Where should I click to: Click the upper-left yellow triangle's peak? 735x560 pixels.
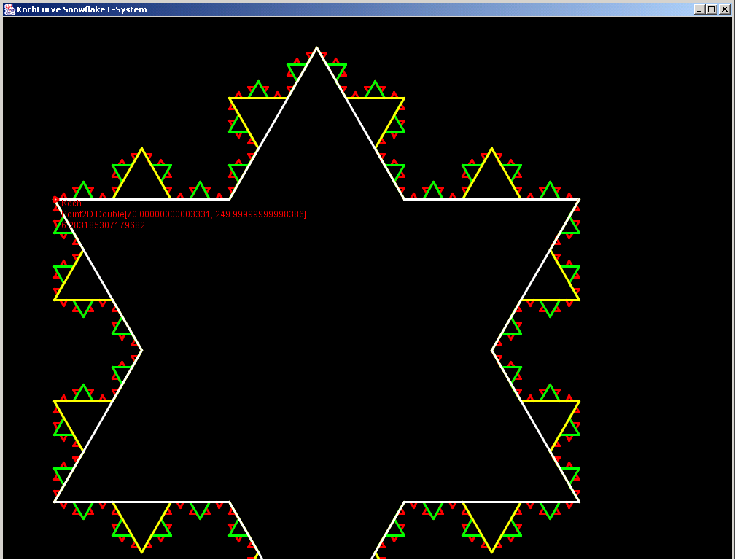tap(141, 149)
